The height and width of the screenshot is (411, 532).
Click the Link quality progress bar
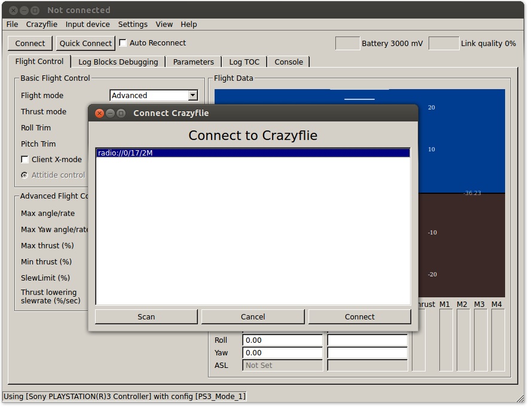[444, 44]
